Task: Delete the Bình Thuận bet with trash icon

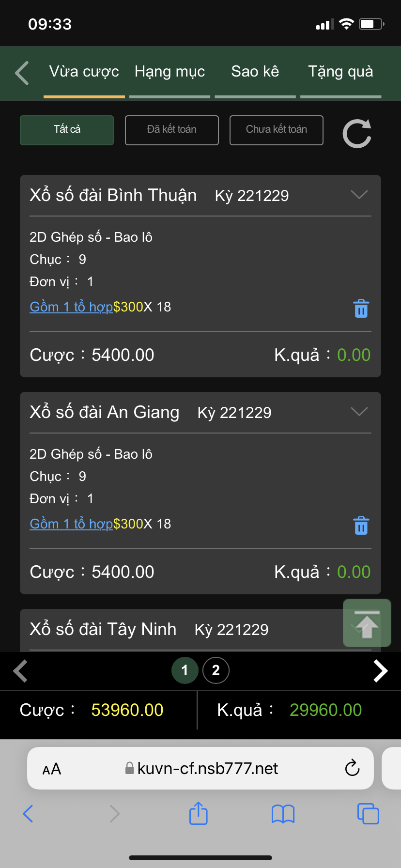Action: tap(361, 309)
